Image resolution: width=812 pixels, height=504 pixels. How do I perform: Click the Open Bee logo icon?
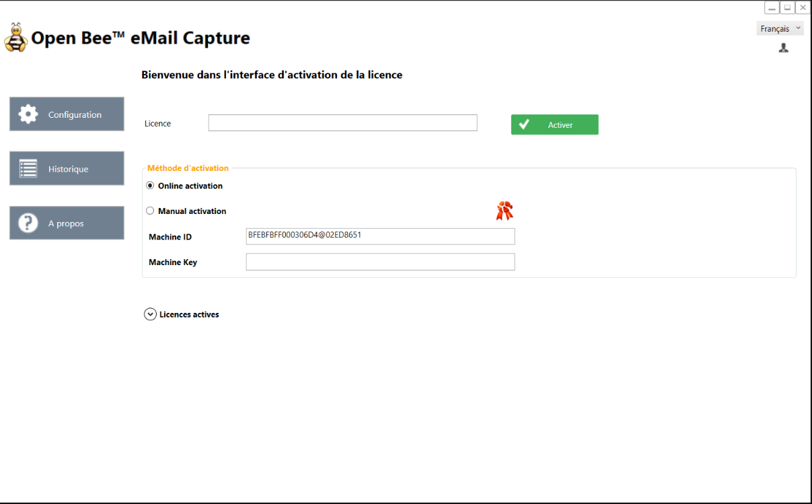pos(15,38)
